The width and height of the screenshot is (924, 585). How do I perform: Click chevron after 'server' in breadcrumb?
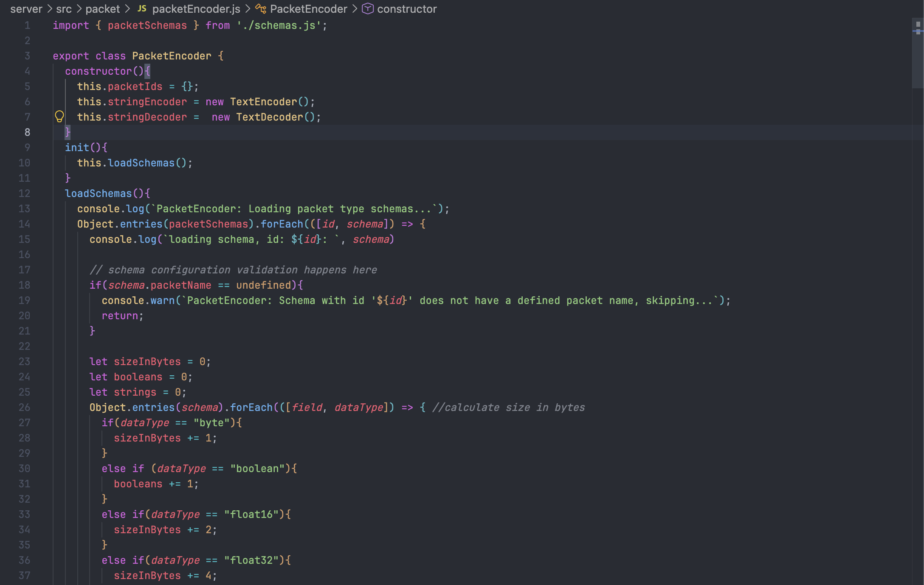tap(49, 9)
